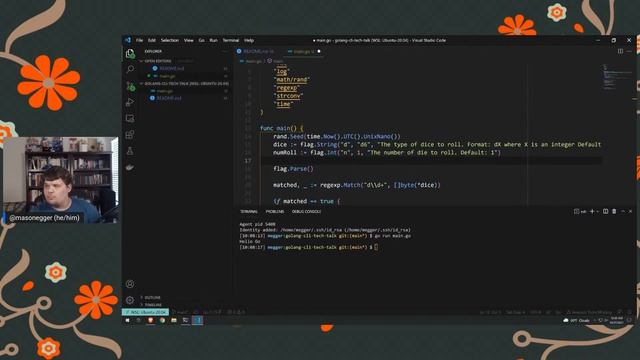Select README.md under Open Editors

[x=171, y=69]
